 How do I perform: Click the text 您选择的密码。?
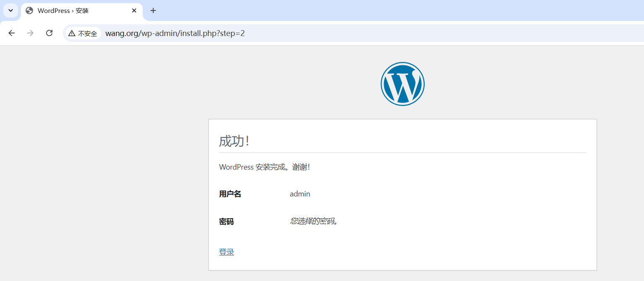click(x=314, y=221)
